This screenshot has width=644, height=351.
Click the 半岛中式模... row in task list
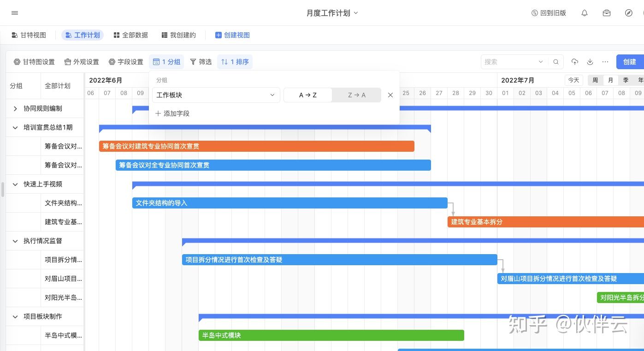pyautogui.click(x=45, y=335)
